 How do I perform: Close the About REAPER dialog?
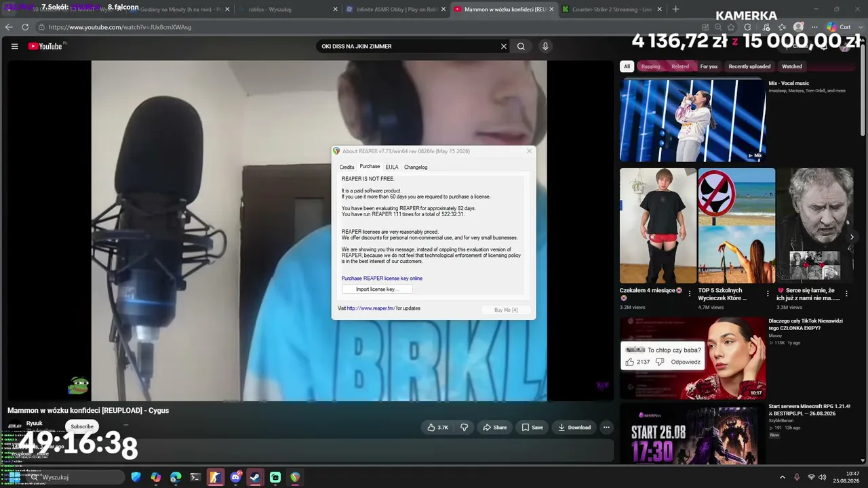pyautogui.click(x=529, y=151)
